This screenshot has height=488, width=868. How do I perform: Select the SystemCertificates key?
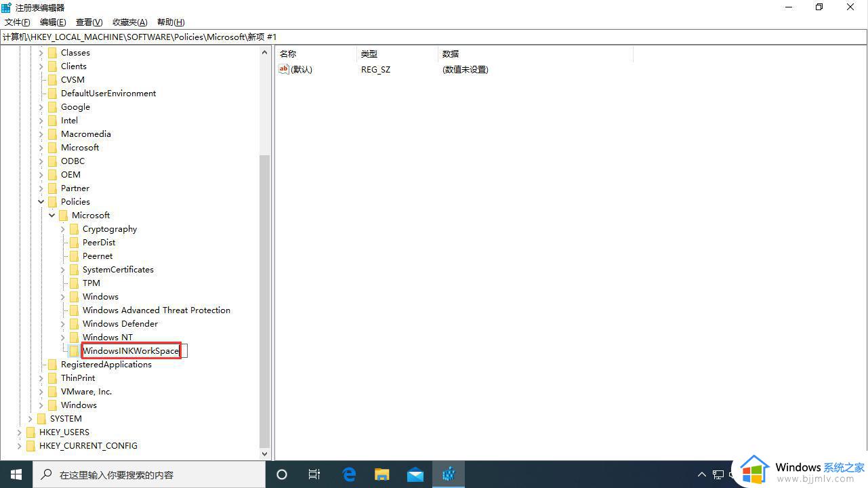tap(118, 270)
